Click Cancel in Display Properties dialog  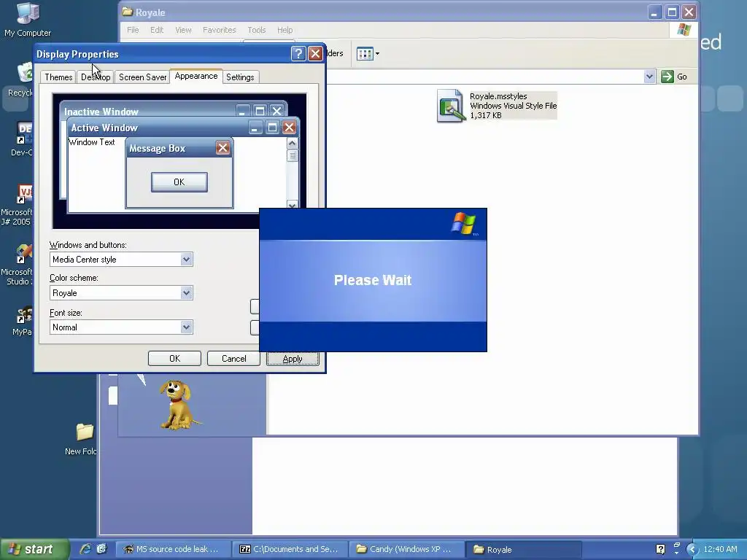(x=233, y=359)
